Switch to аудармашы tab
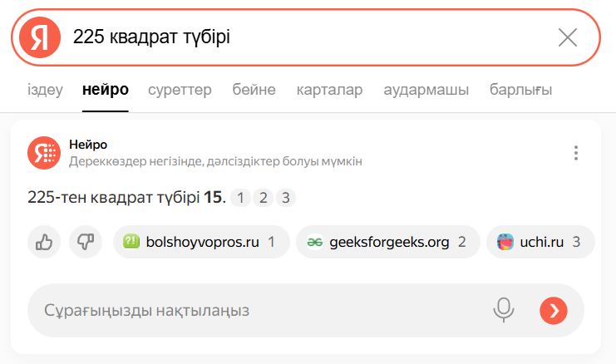616x364 pixels. pyautogui.click(x=426, y=90)
